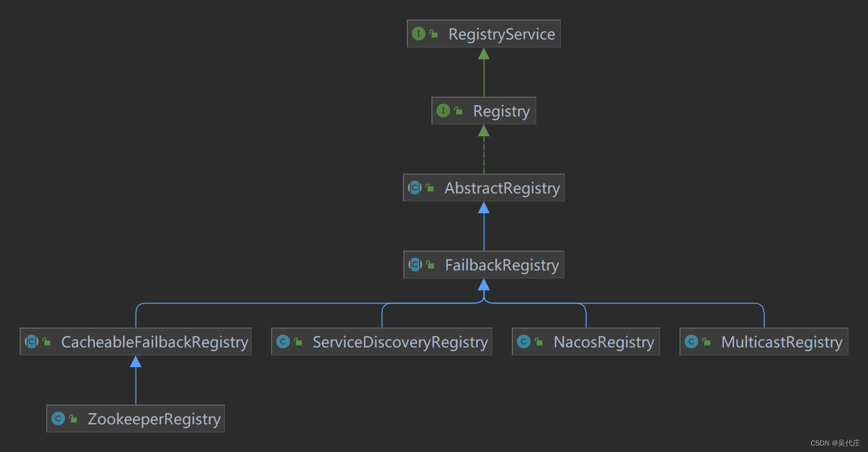Click the lock icon beside NacosRegistry
The width and height of the screenshot is (868, 452).
pyautogui.click(x=539, y=341)
